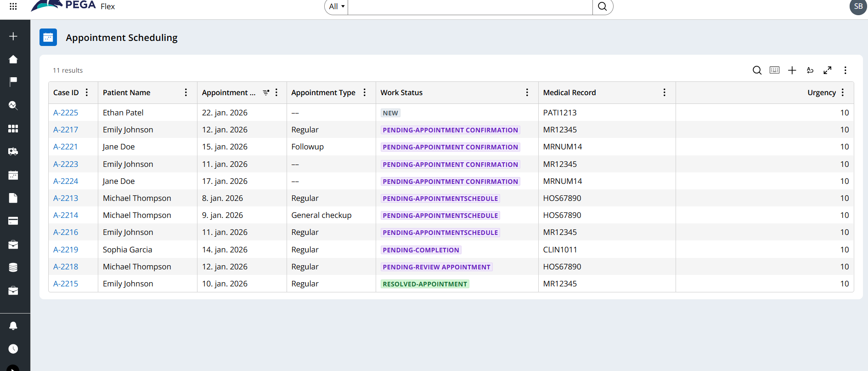Open the card icon in sidebar
This screenshot has height=371, width=868.
click(x=13, y=221)
